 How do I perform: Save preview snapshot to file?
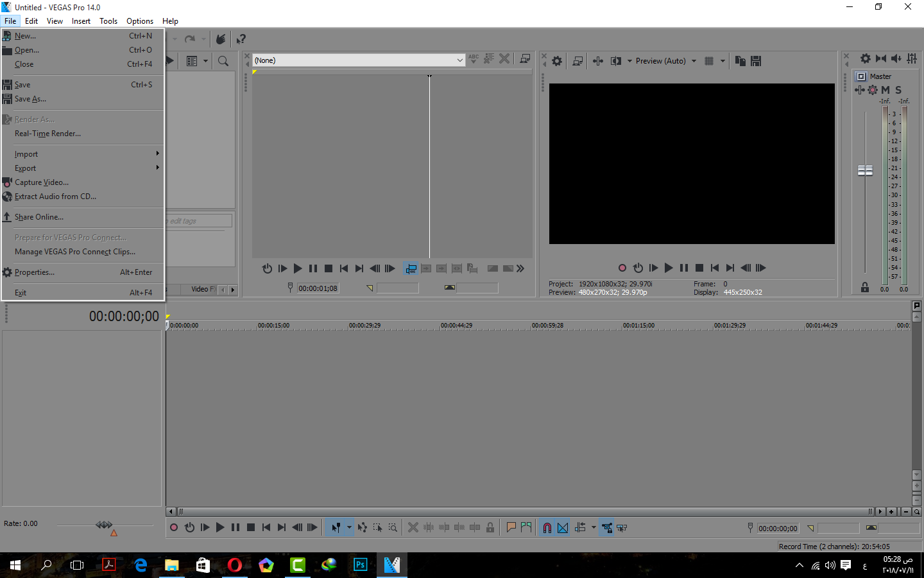(x=756, y=60)
